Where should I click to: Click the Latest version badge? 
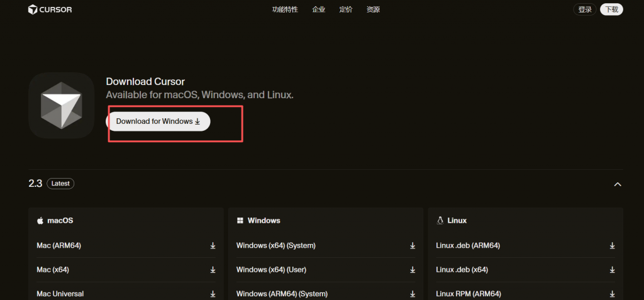coord(60,184)
